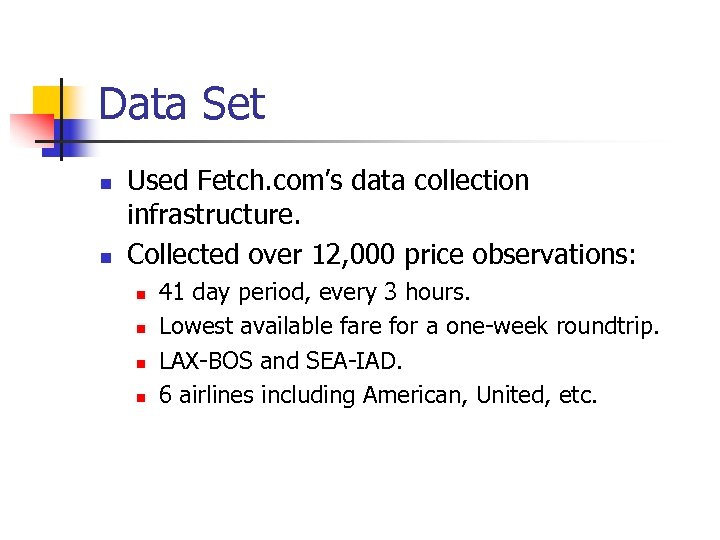This screenshot has height=540, width=720.
Task: Click the "41 day period, every 3 hours" line
Action: pos(315,293)
